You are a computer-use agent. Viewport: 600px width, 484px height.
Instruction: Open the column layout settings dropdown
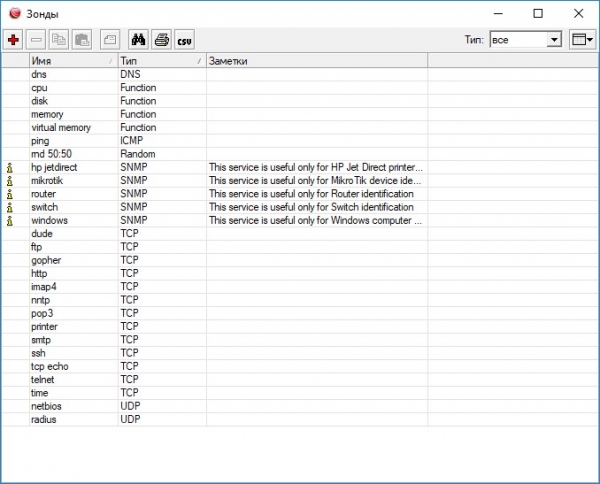click(582, 39)
